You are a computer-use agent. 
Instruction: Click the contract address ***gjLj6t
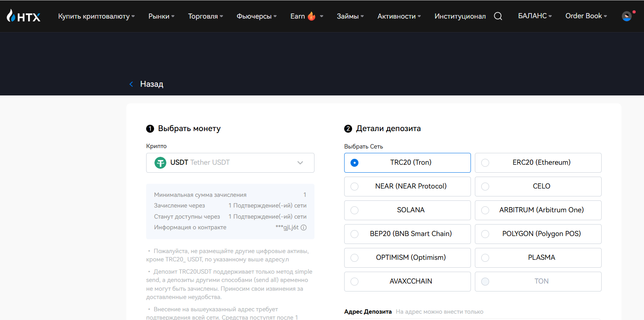pyautogui.click(x=287, y=227)
